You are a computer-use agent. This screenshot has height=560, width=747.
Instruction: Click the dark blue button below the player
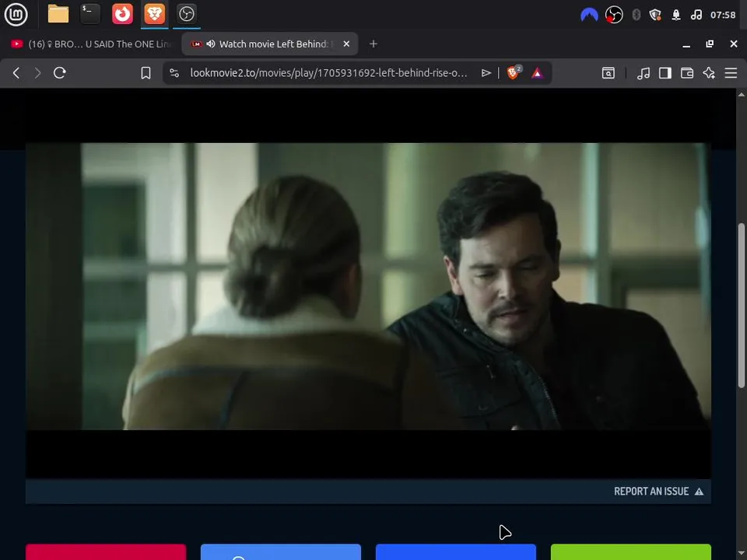click(x=455, y=552)
